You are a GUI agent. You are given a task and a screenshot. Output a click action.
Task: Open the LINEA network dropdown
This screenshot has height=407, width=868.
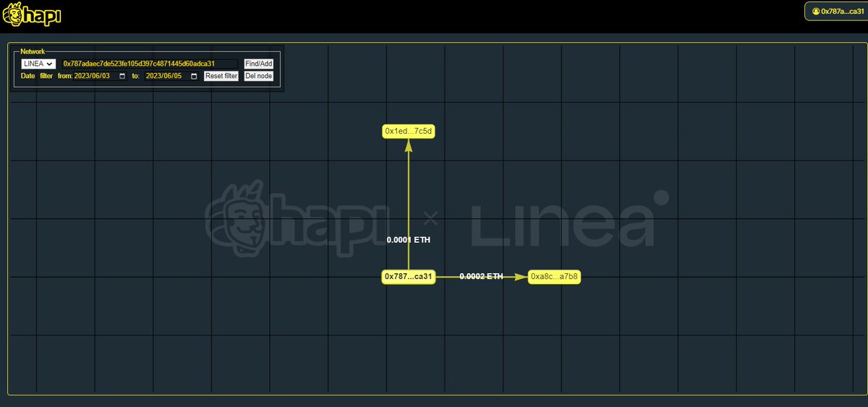click(39, 64)
